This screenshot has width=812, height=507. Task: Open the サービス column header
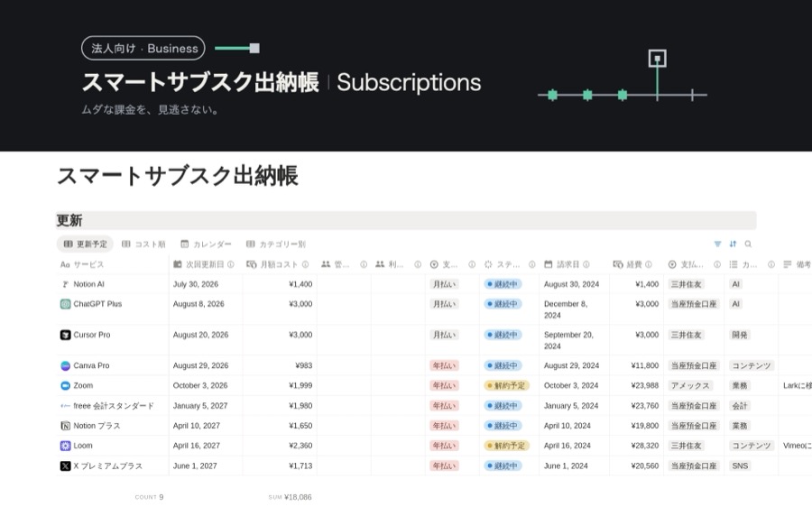pos(113,264)
